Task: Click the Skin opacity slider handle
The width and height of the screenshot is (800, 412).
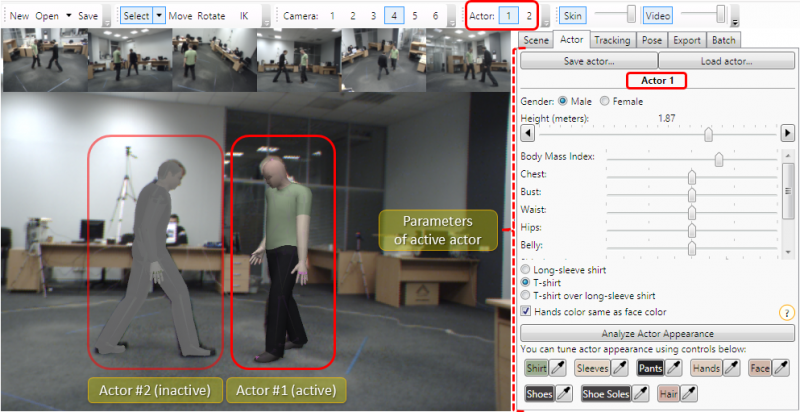Action: tap(631, 14)
